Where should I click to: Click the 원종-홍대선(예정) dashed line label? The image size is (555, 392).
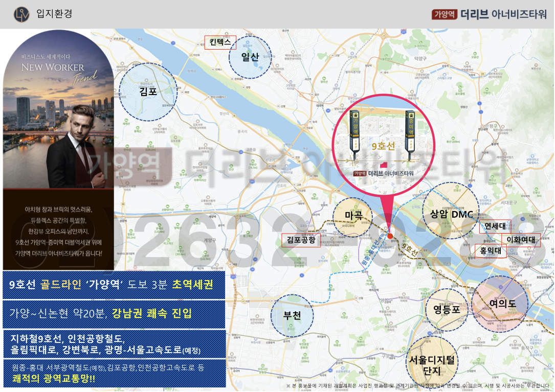[374, 250]
